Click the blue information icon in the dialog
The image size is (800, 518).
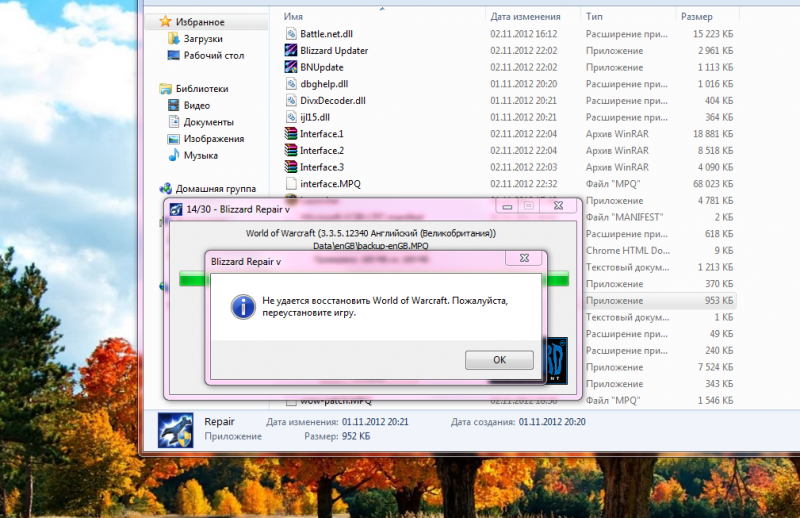(241, 306)
